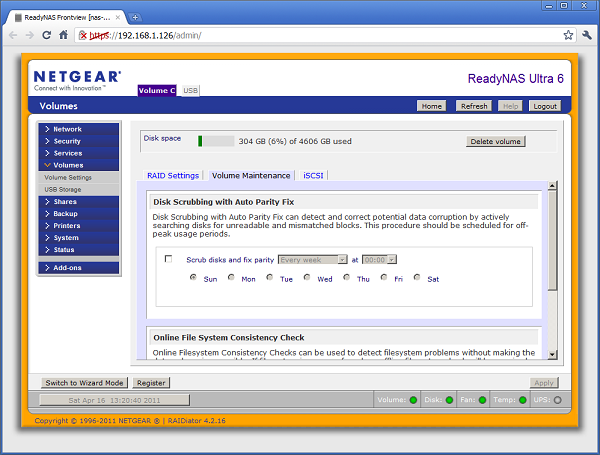Click the Logout button
The height and width of the screenshot is (455, 600).
(545, 106)
